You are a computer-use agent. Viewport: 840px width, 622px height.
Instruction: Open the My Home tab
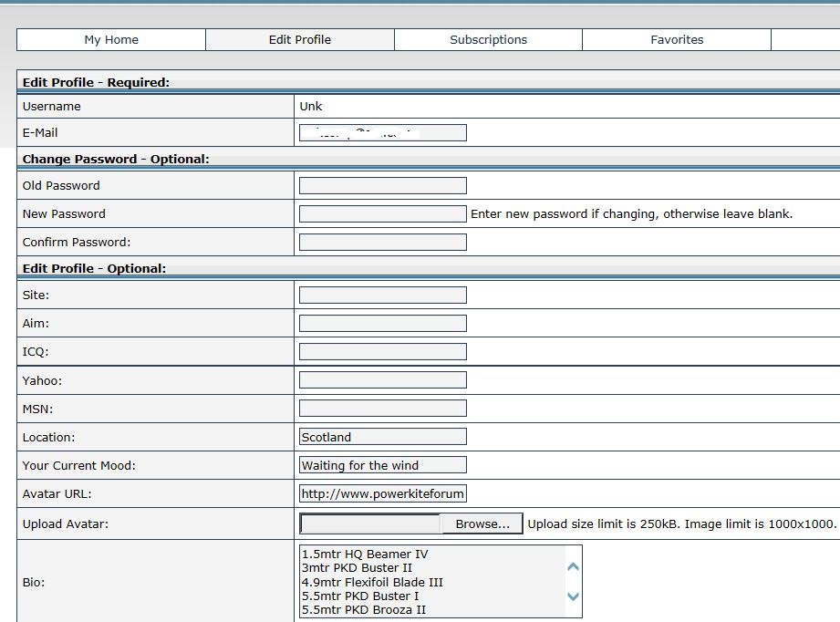[x=111, y=39]
